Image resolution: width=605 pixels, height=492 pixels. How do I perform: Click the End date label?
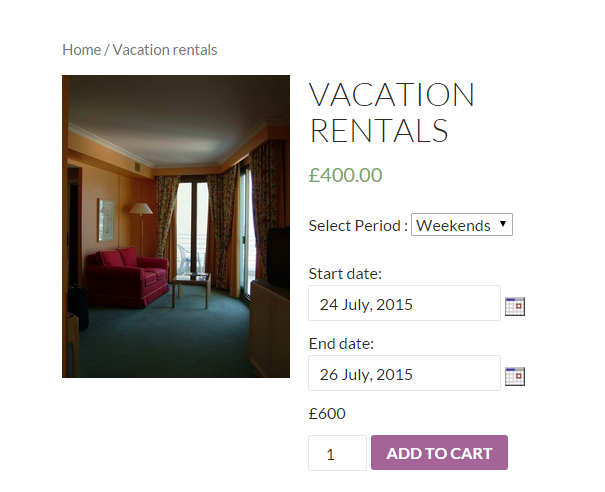[x=341, y=343]
